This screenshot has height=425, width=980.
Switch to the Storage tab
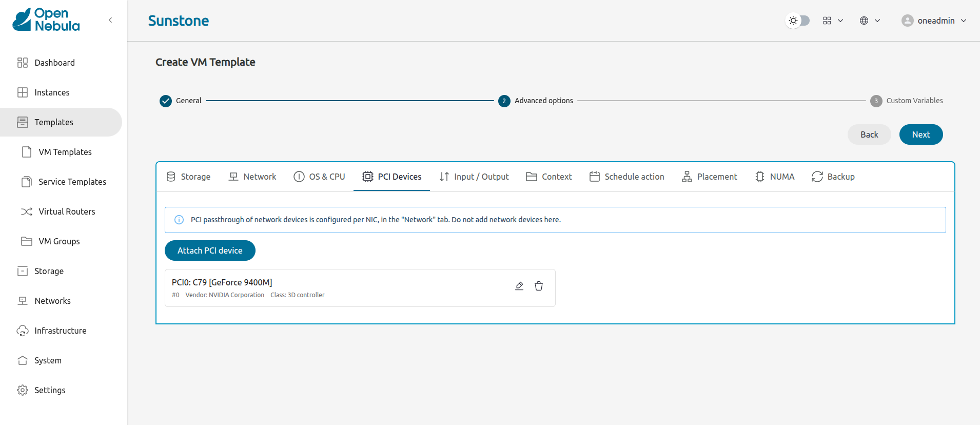pos(188,177)
